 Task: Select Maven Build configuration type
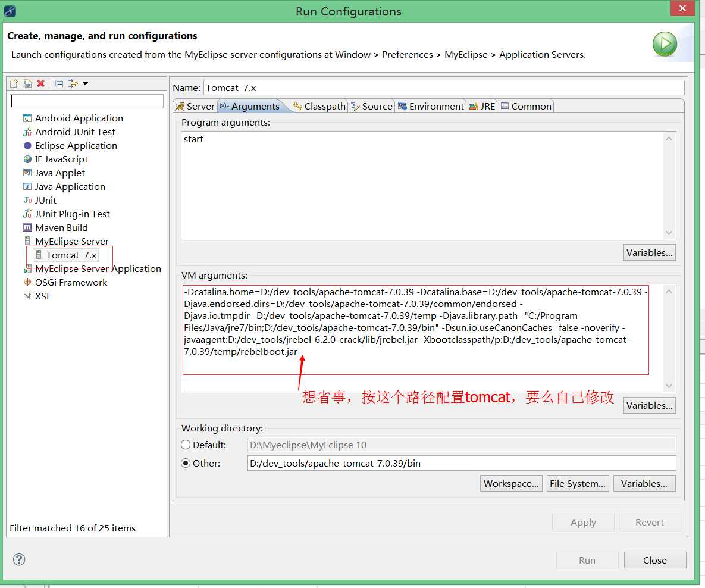coord(62,228)
